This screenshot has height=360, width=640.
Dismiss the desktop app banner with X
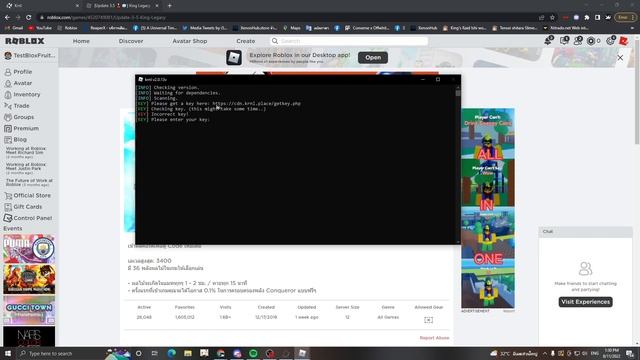point(620,58)
